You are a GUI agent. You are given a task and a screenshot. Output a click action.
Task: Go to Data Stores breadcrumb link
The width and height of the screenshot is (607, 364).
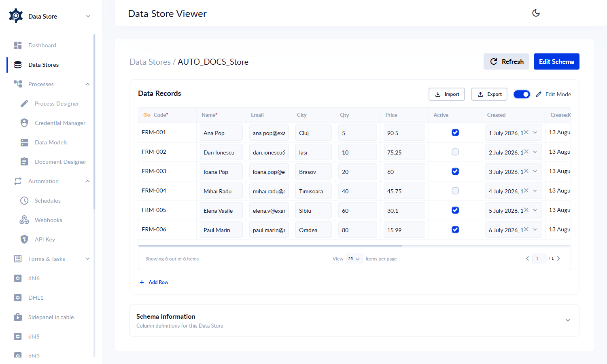click(150, 62)
